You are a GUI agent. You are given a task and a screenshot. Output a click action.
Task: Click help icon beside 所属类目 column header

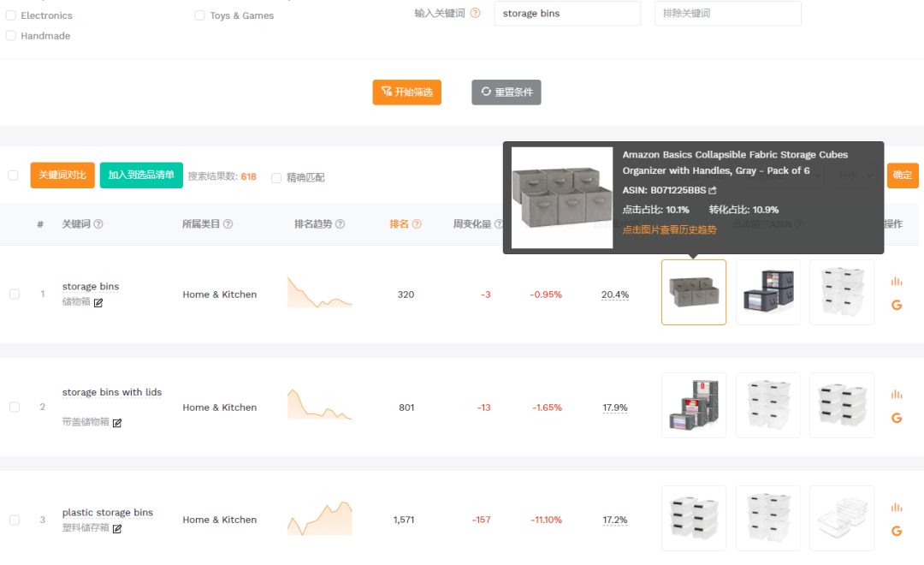[228, 224]
